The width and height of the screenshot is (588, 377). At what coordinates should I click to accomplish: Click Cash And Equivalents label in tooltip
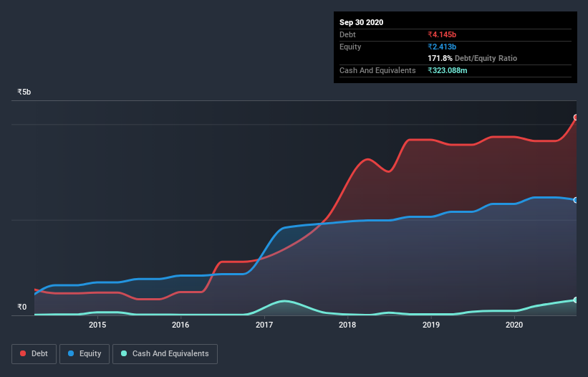(377, 70)
